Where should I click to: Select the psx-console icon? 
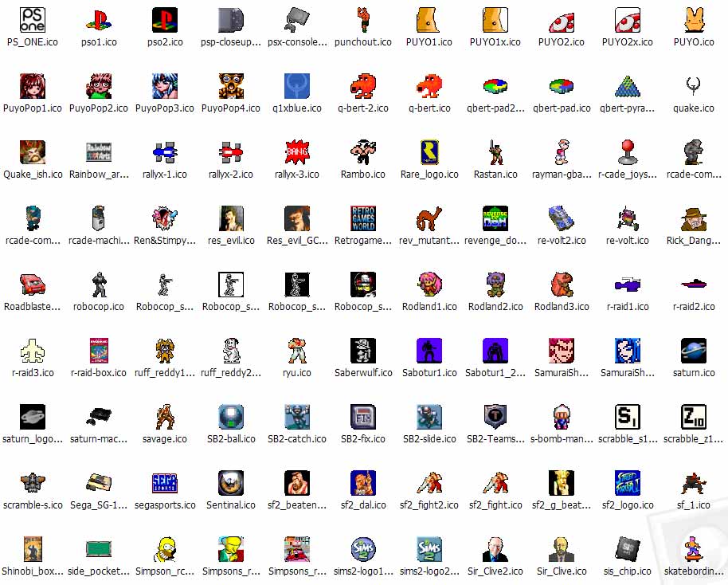pos(297,20)
